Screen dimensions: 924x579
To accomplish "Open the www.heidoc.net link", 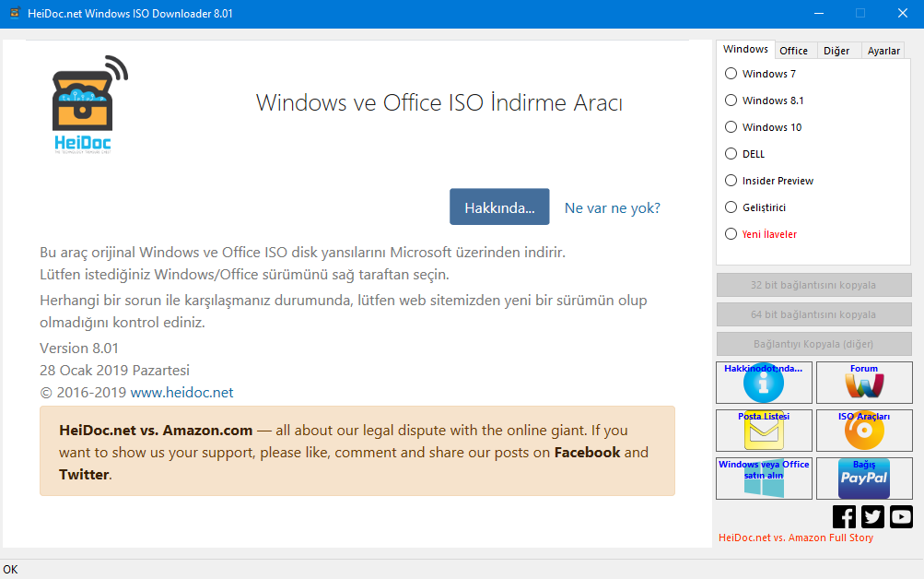I will coord(181,393).
